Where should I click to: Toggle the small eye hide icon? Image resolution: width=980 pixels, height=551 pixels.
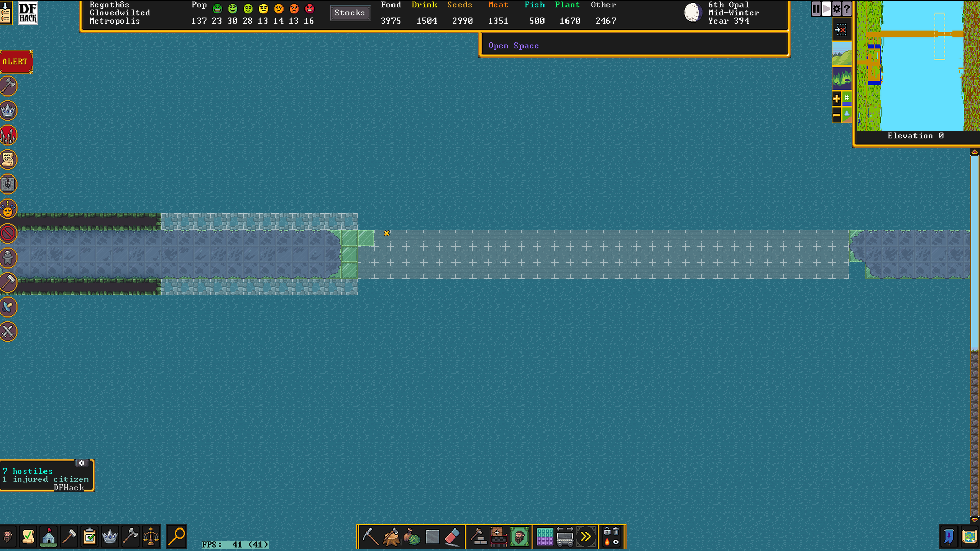pos(616,542)
